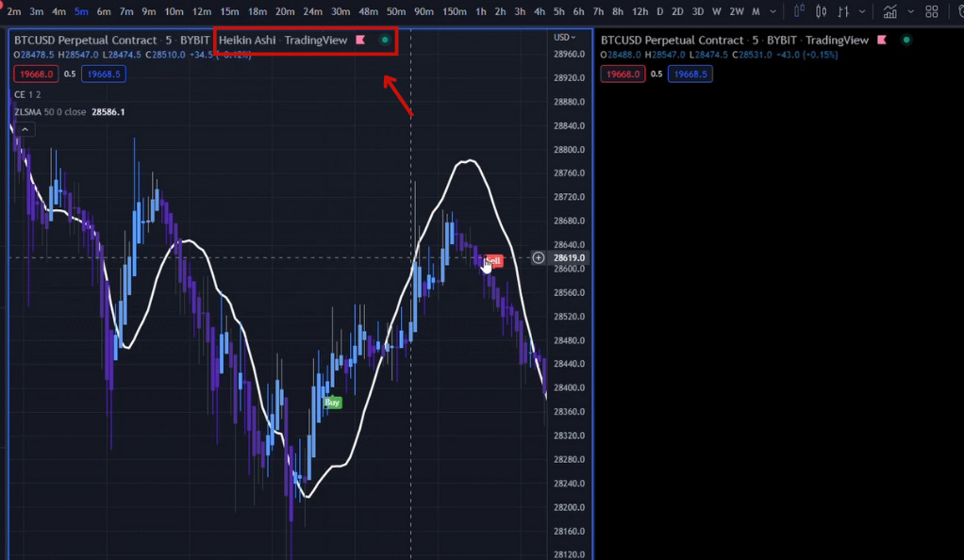The width and height of the screenshot is (964, 560).
Task: Switch to the W weekly timeframe
Action: tap(717, 11)
